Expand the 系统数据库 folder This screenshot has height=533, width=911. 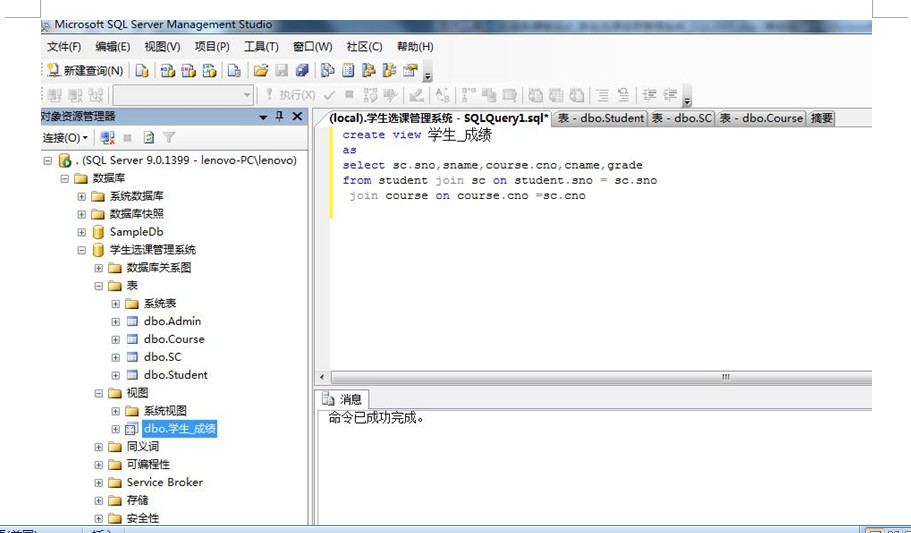tap(81, 196)
